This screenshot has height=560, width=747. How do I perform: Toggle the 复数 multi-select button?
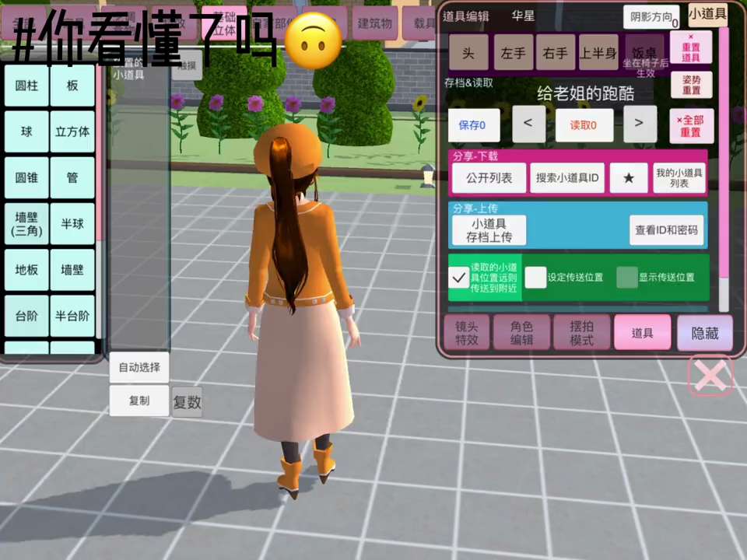[x=187, y=402]
